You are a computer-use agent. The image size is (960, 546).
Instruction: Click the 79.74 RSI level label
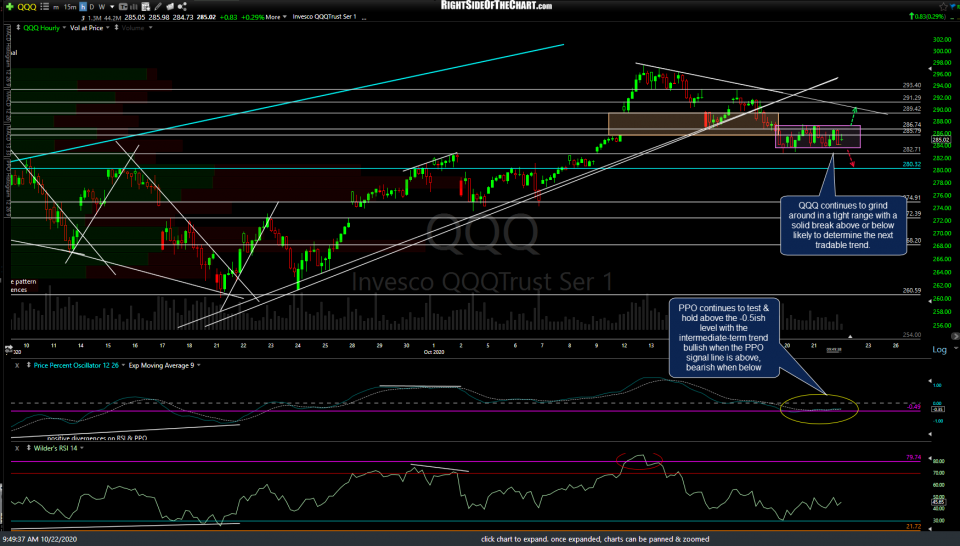point(913,457)
